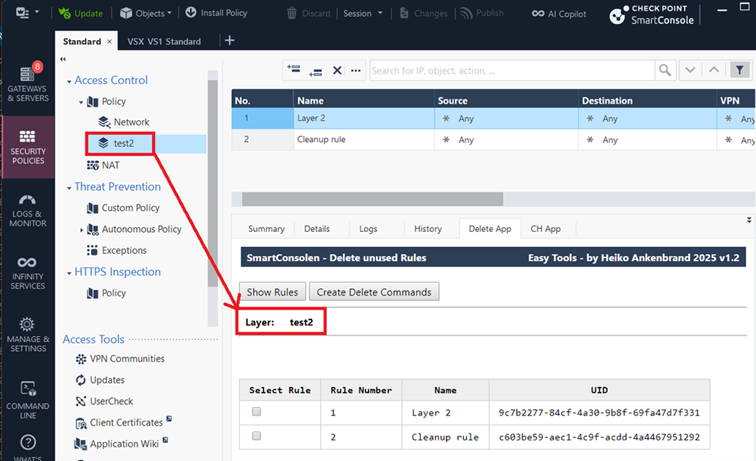Click the add rule below icon
Screen dimensions: 756x461
315,71
